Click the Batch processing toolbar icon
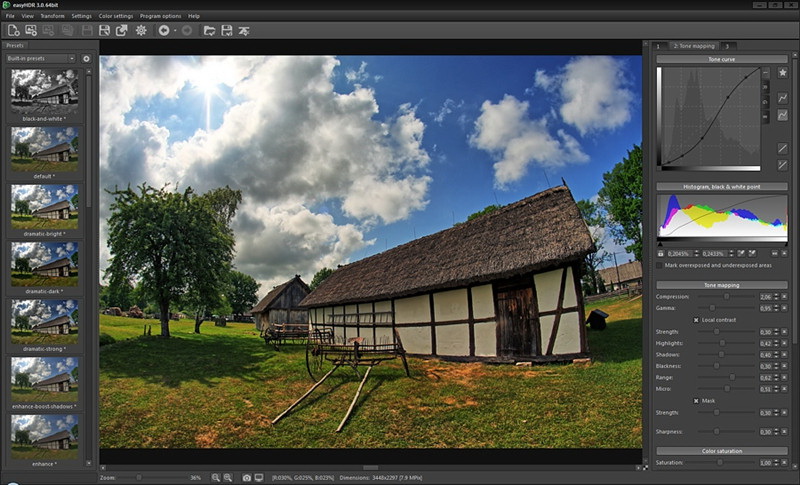Screen dimensions: 800x485 click(x=244, y=31)
